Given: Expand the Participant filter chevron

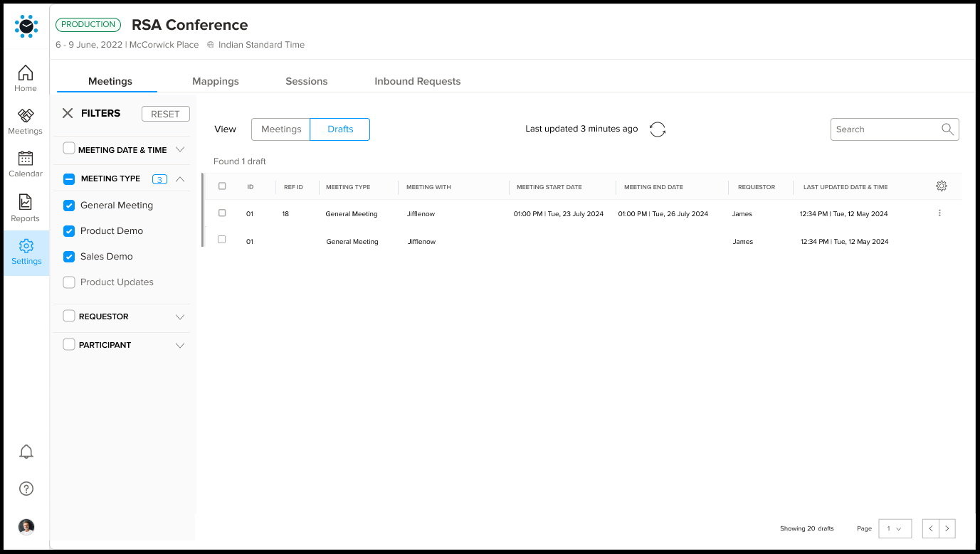Looking at the screenshot, I should 180,345.
